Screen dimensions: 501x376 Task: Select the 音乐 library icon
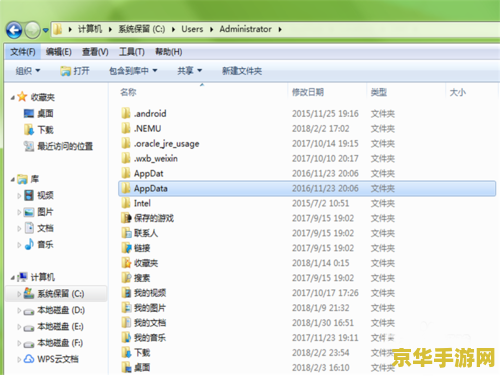pyautogui.click(x=29, y=244)
